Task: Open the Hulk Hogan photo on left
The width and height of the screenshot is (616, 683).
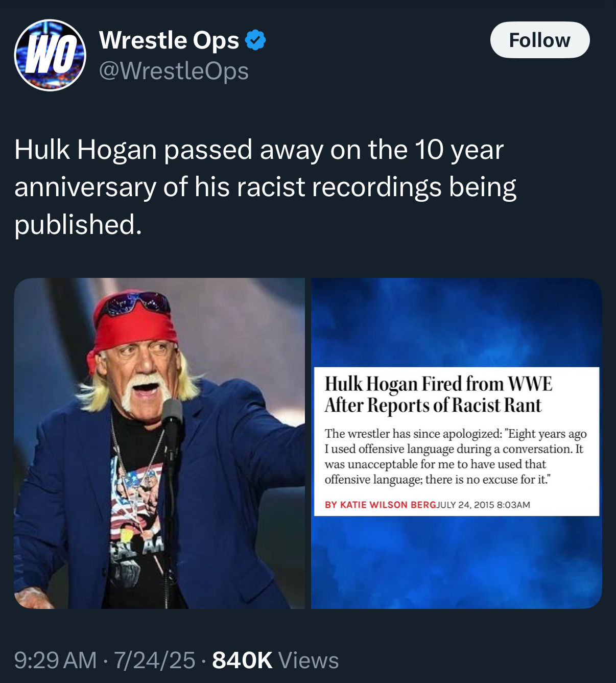Action: pyautogui.click(x=159, y=443)
